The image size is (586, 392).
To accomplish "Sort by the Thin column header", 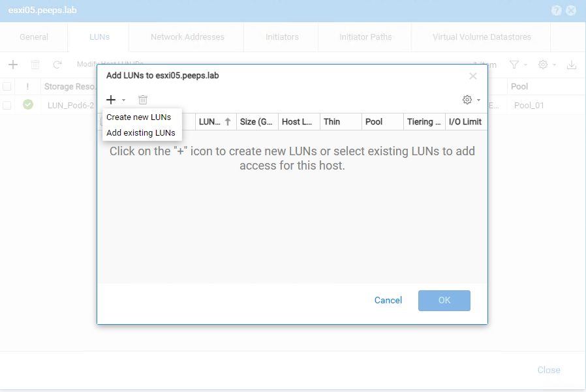I will coord(341,122).
